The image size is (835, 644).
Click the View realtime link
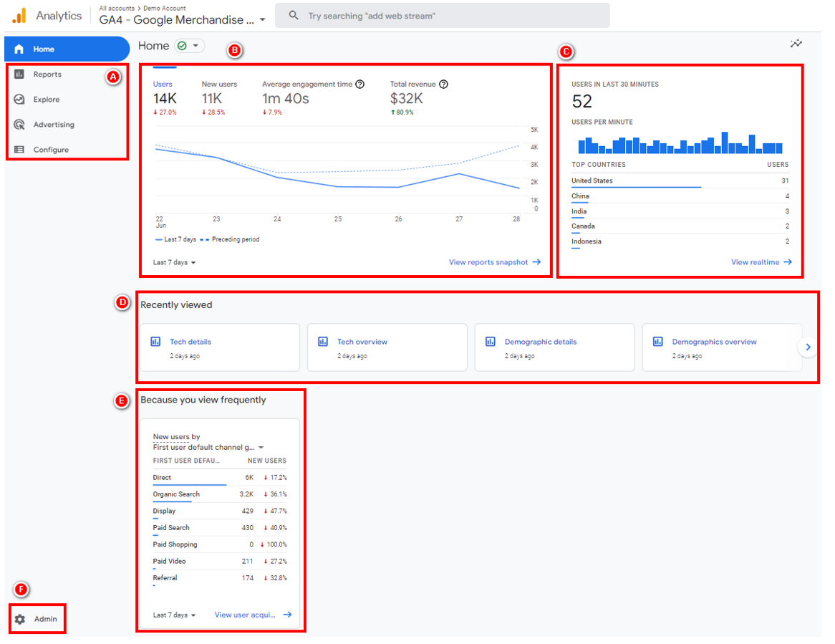click(761, 262)
